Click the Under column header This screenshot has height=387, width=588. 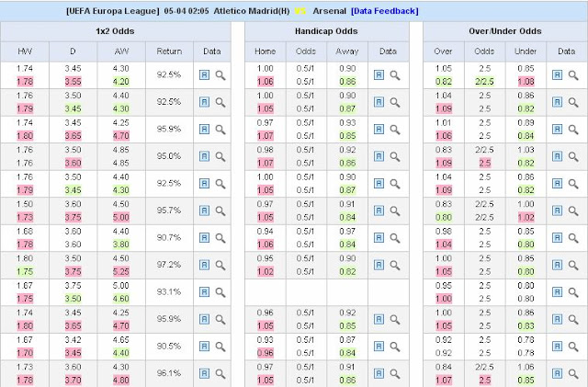tap(526, 51)
